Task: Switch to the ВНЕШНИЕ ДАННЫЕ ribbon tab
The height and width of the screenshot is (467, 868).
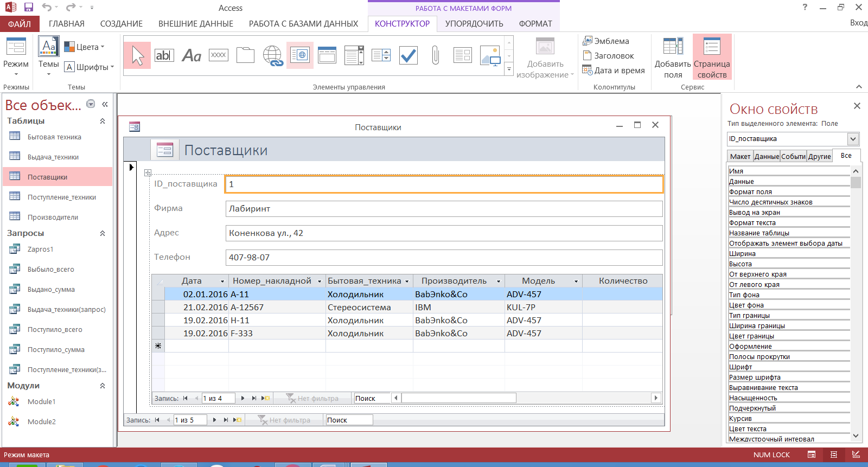Action: 196,24
